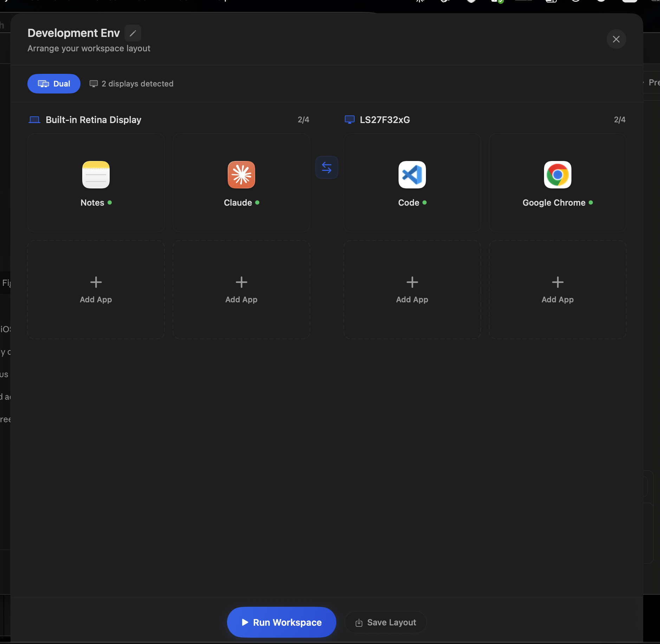660x644 pixels.
Task: Select the Google Chrome app icon
Action: [x=557, y=175]
